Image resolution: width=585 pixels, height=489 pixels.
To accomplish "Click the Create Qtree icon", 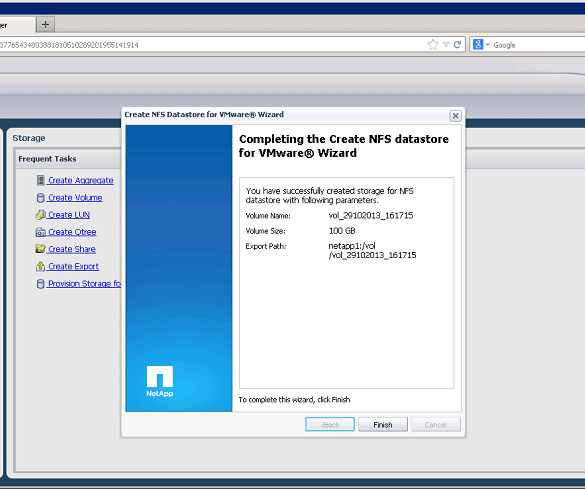I will (x=40, y=232).
